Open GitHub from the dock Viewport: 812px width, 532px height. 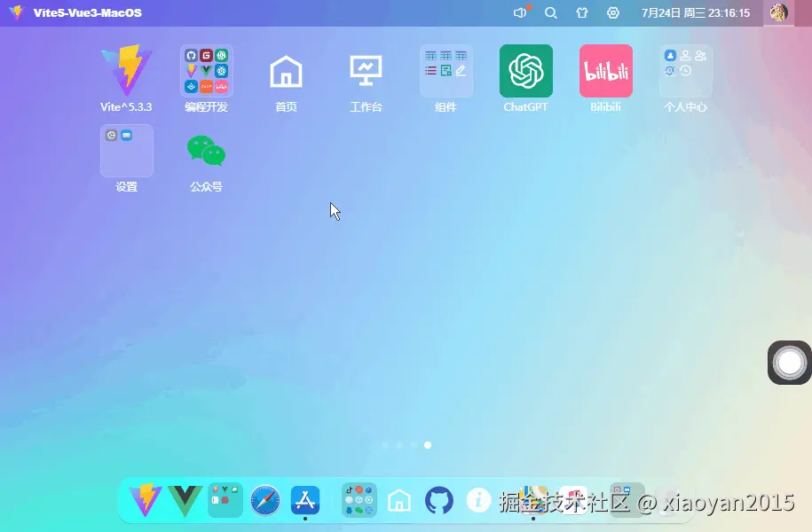coord(439,499)
